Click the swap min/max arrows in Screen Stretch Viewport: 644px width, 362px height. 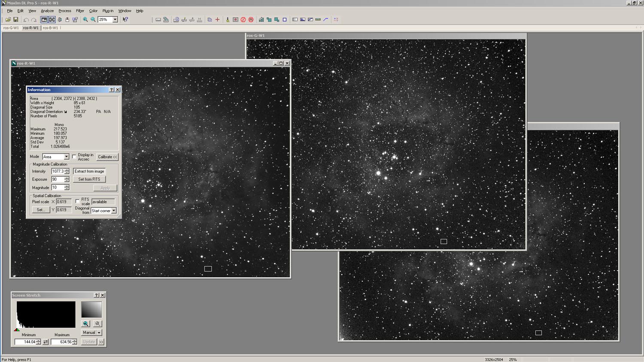point(46,342)
